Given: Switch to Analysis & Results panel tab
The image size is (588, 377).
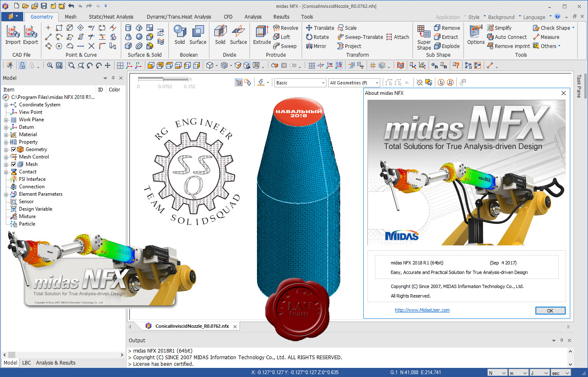Looking at the screenshot, I should [55, 363].
